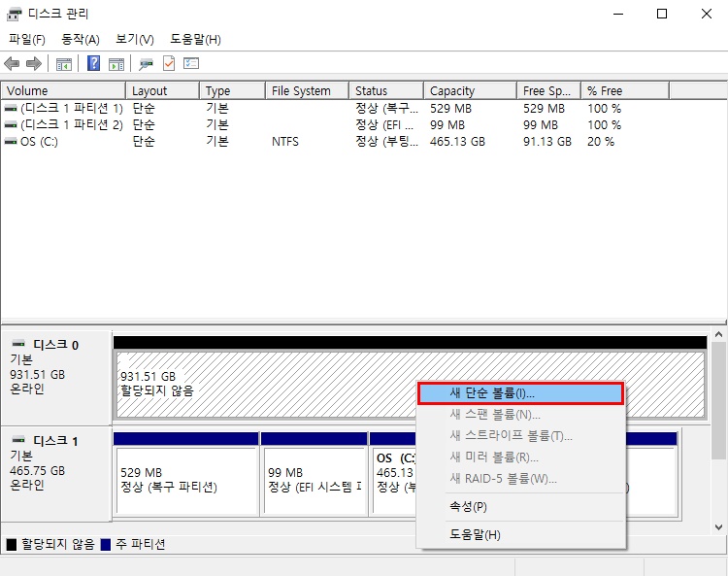The width and height of the screenshot is (728, 576).
Task: Click disabled 새 RAID-5 볼륨(W)... entry
Action: [x=520, y=479]
